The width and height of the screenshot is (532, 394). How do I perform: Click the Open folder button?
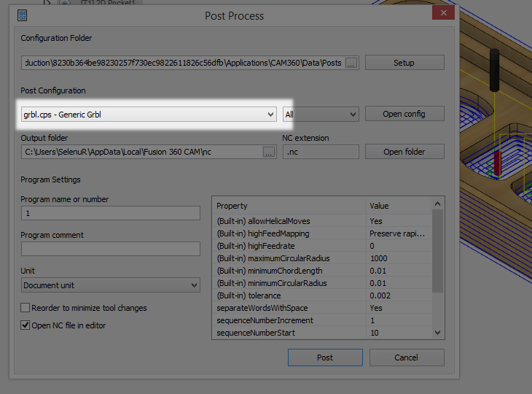click(404, 152)
